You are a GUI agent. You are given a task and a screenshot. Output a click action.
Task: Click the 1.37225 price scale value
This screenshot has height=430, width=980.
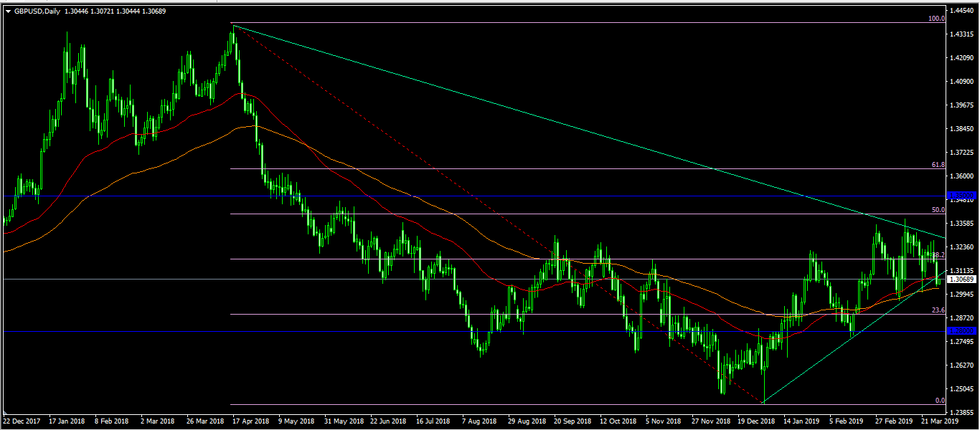(963, 153)
